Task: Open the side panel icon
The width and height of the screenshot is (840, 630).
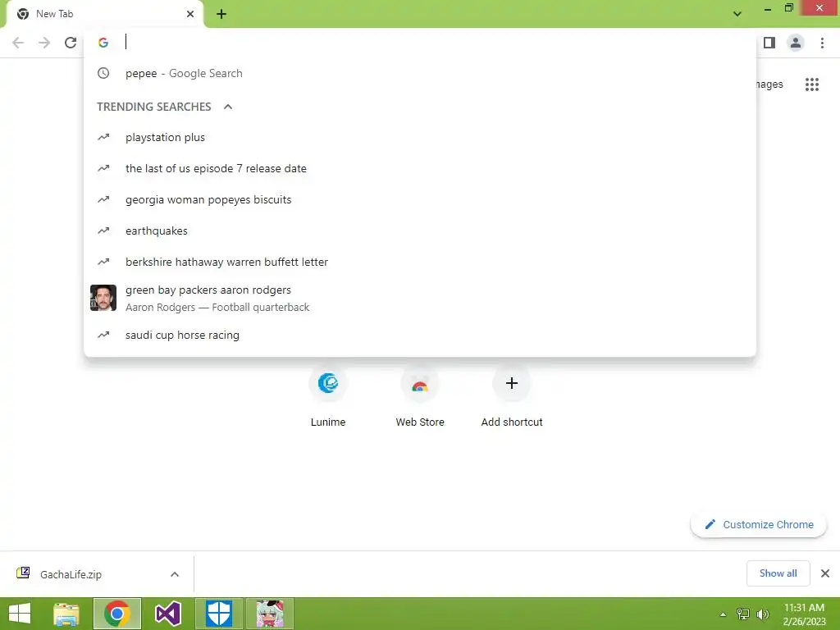Action: [x=769, y=43]
